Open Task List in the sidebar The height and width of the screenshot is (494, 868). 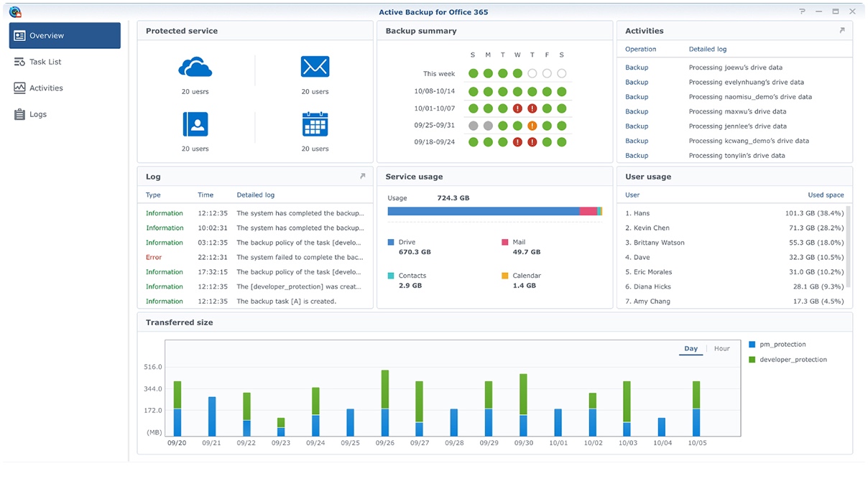click(x=45, y=62)
